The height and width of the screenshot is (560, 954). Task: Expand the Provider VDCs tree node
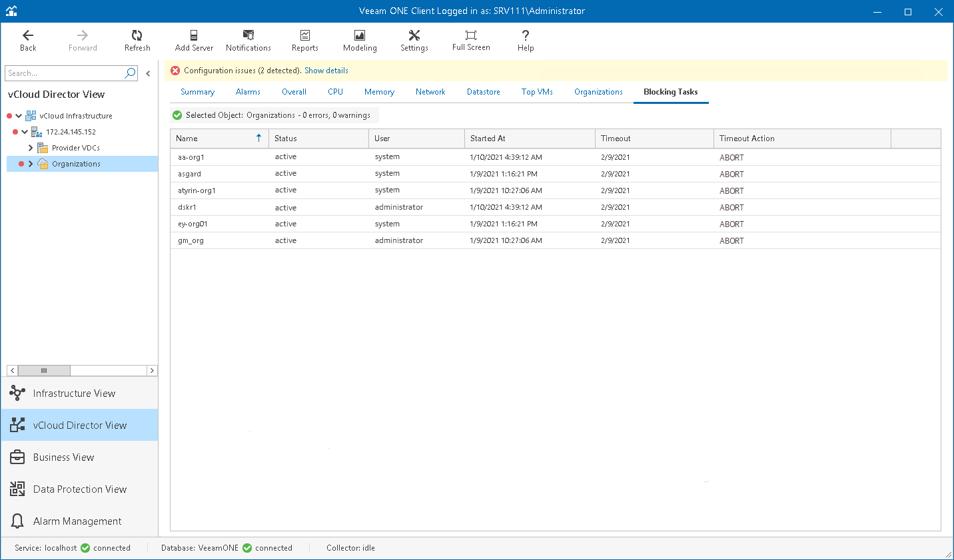(31, 148)
